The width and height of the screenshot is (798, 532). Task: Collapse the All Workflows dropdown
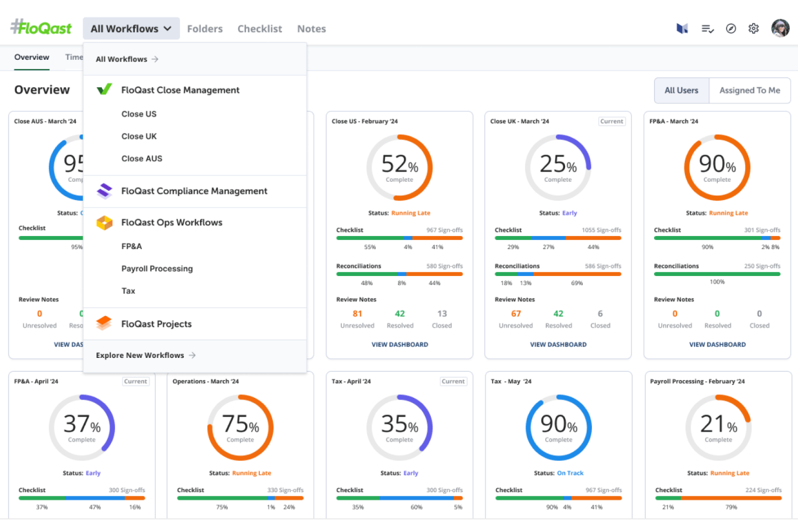(131, 29)
